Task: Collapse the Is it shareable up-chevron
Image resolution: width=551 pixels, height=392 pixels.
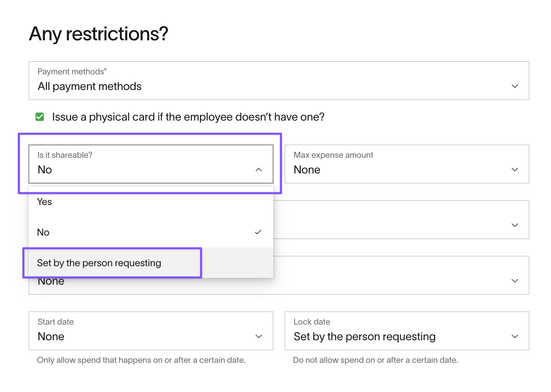Action: [x=259, y=170]
